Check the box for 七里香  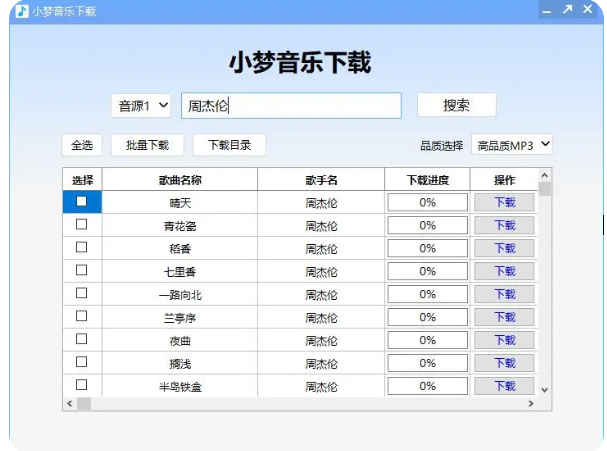click(x=82, y=270)
